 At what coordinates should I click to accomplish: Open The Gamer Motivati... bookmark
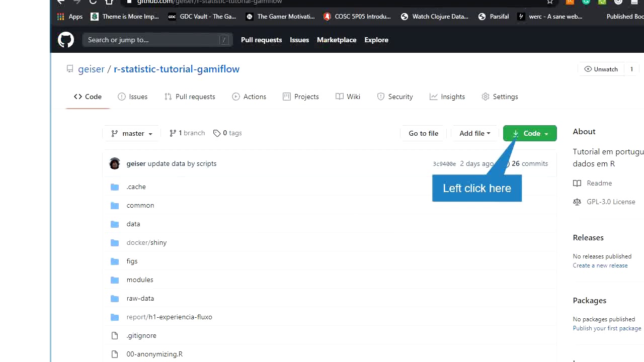coord(280,17)
